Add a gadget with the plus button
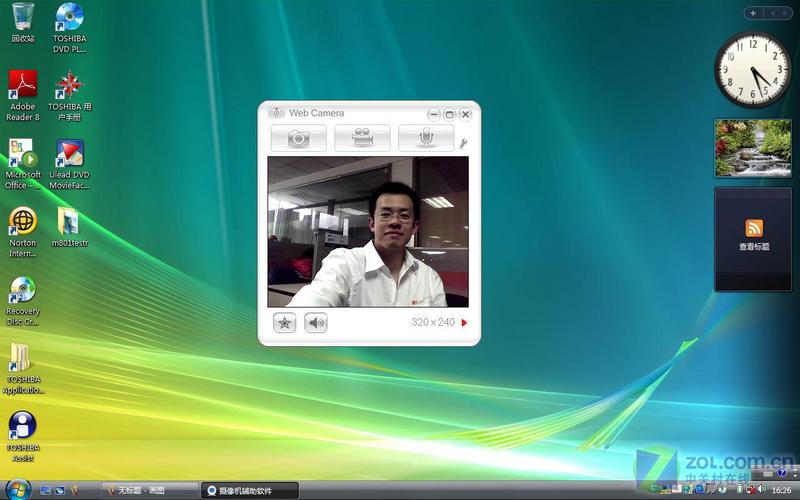This screenshot has width=800, height=500. tap(754, 13)
